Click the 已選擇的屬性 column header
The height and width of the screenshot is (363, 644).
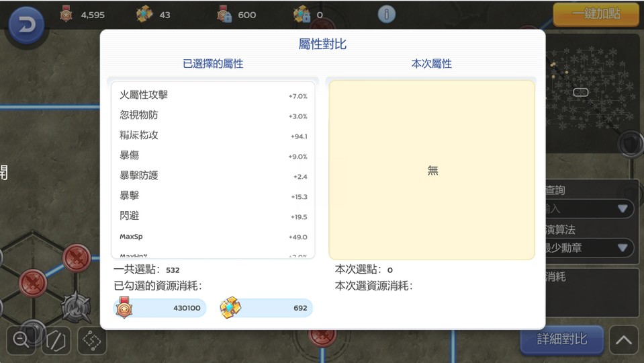click(213, 64)
